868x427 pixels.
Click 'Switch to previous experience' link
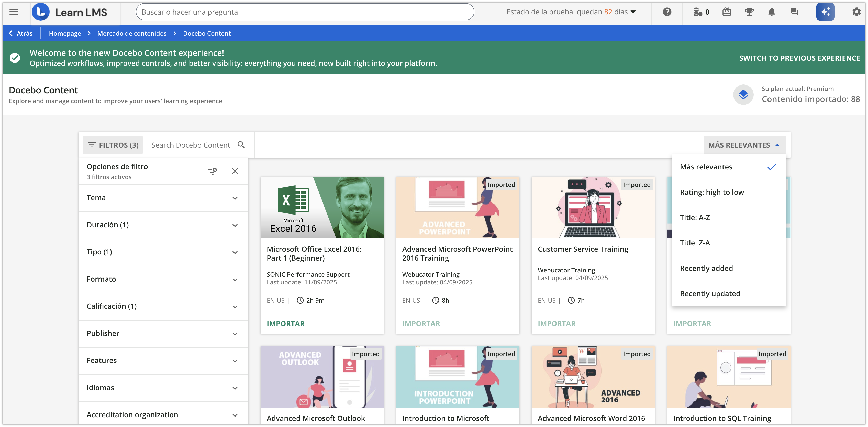point(799,58)
